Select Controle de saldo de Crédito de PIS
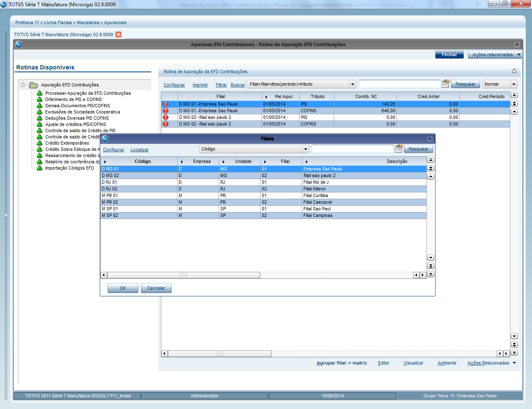Viewport: 532px width, 409px height. coord(80,131)
